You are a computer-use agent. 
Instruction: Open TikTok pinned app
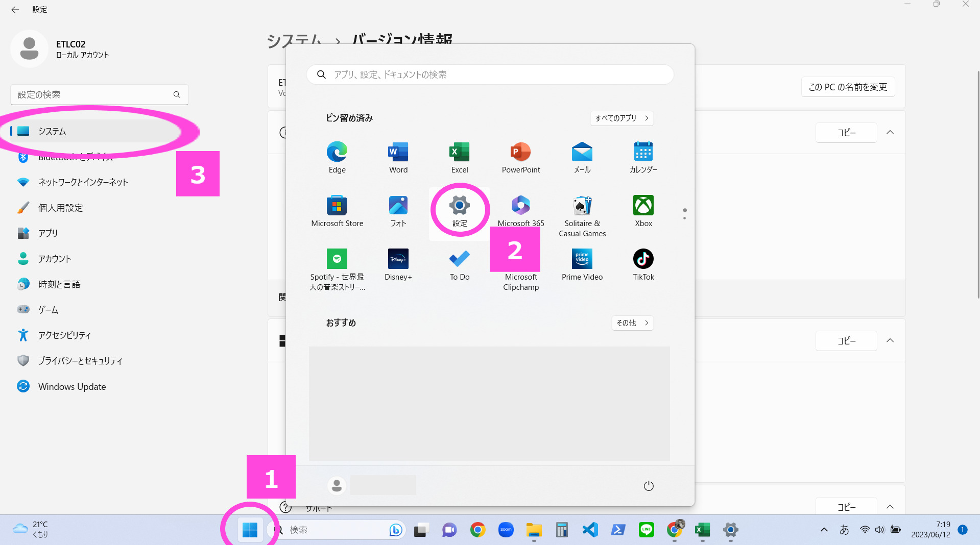(x=643, y=265)
